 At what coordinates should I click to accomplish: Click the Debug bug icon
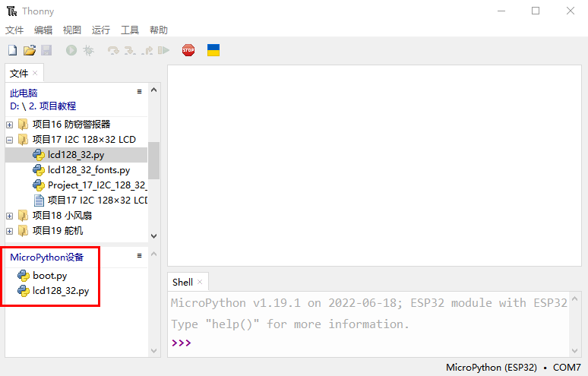(88, 50)
